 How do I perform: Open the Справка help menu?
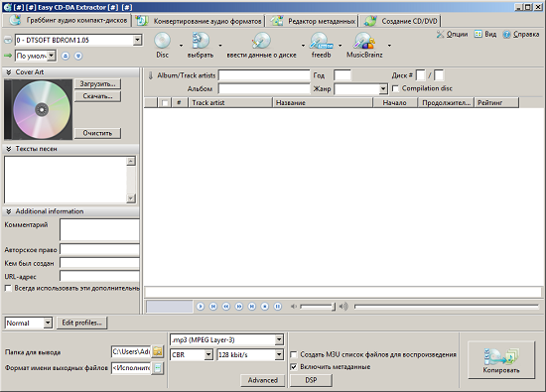click(521, 34)
